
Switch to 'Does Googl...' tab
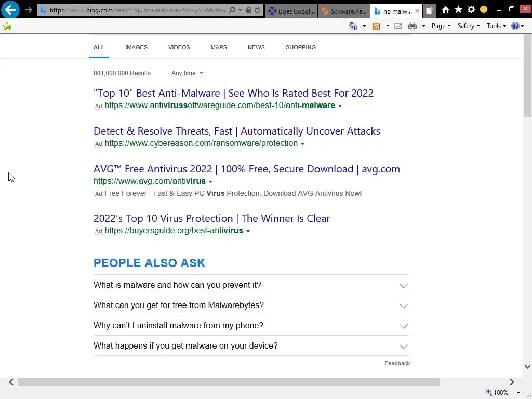pyautogui.click(x=291, y=11)
